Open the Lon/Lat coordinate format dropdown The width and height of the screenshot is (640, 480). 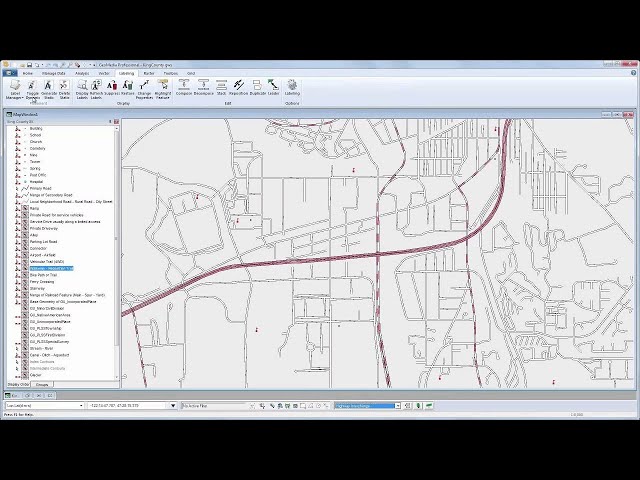point(44,406)
